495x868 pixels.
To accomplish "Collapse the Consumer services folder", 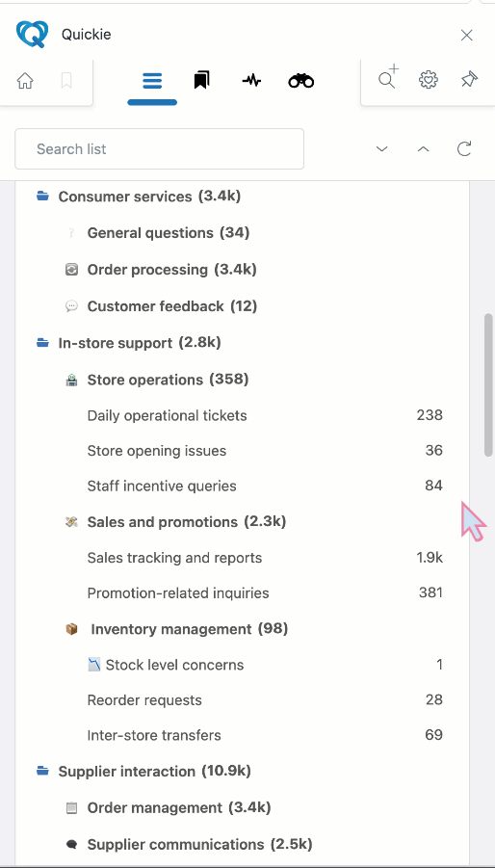I will (43, 196).
